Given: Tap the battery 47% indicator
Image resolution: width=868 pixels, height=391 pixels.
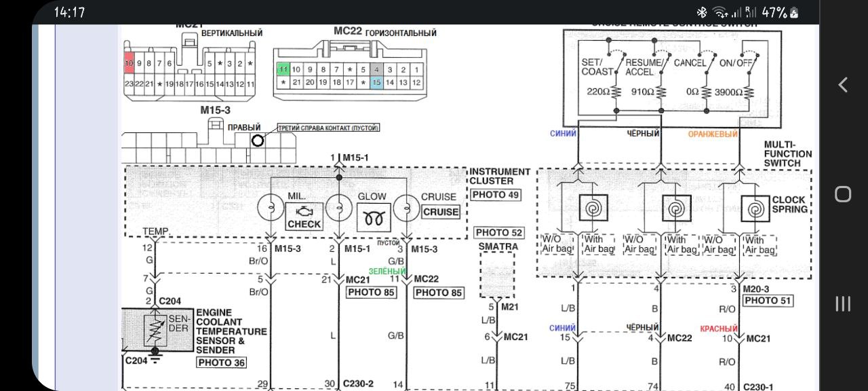Looking at the screenshot, I should pyautogui.click(x=781, y=12).
